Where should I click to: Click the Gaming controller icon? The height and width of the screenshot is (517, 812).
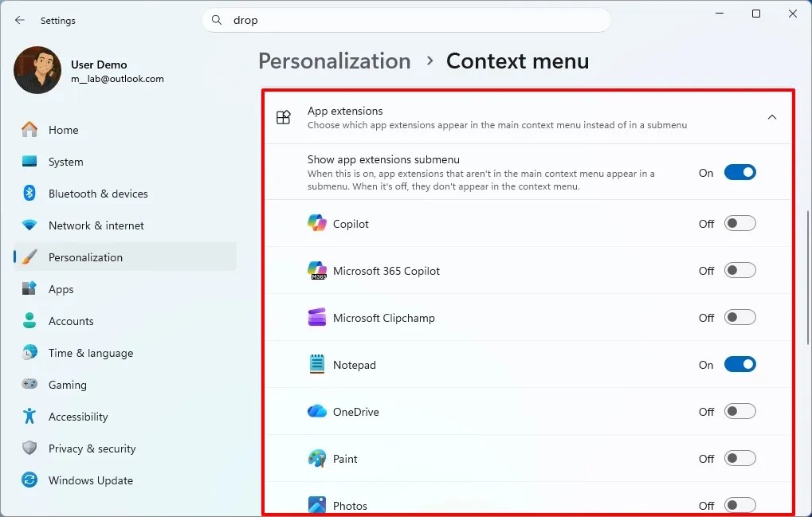pyautogui.click(x=29, y=384)
